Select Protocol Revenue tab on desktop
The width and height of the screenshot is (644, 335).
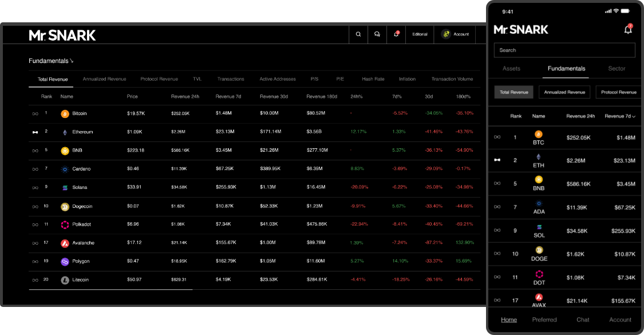159,79
